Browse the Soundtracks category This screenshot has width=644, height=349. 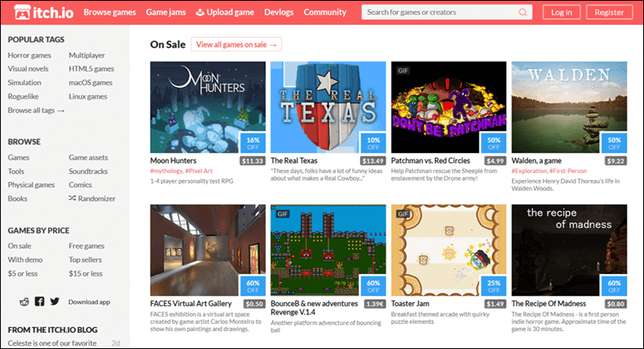pyautogui.click(x=88, y=171)
